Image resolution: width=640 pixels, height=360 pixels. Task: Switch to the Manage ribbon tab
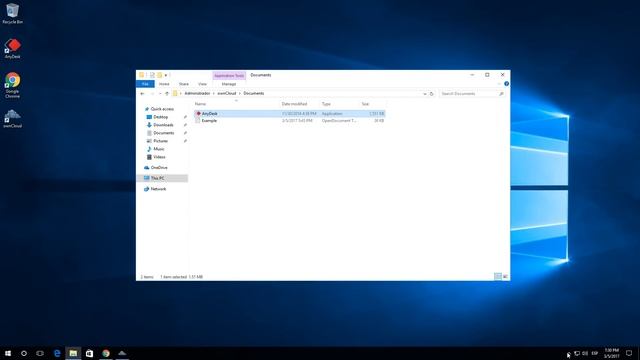pos(229,84)
